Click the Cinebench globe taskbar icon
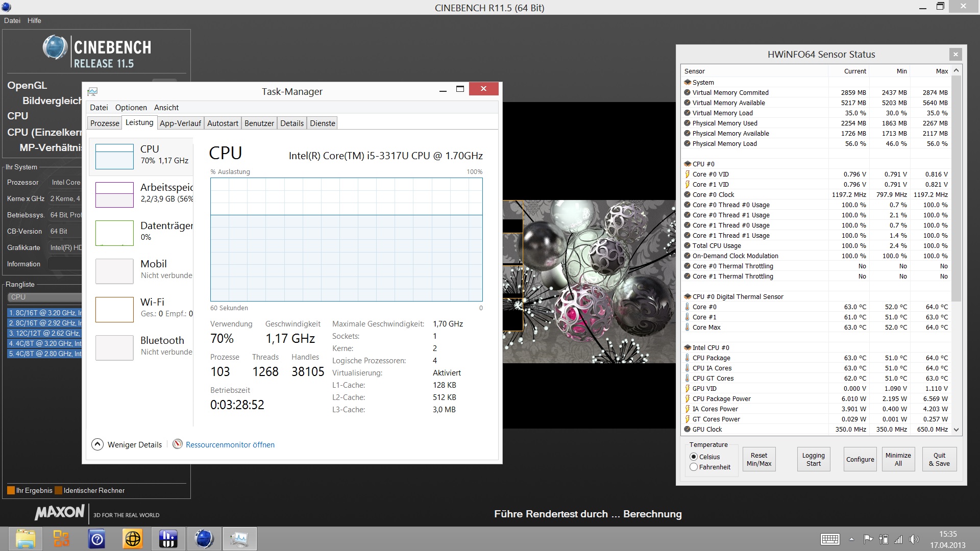Image resolution: width=980 pixels, height=551 pixels. (204, 539)
